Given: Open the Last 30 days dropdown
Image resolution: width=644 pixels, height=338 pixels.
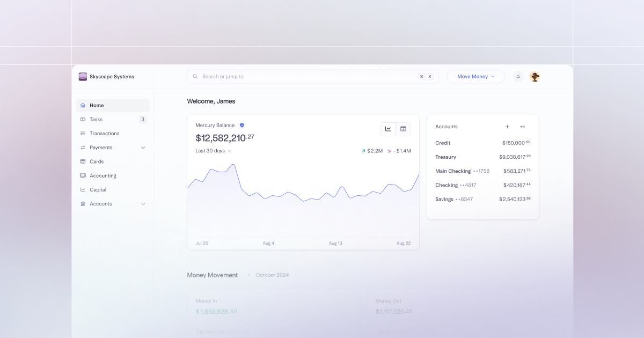Looking at the screenshot, I should (214, 151).
